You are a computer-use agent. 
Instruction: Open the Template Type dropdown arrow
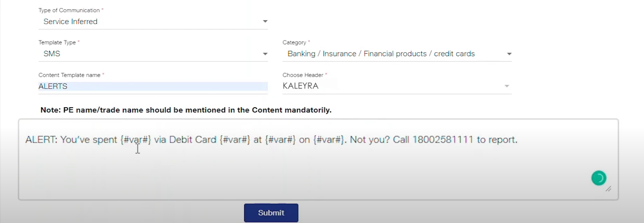point(265,54)
